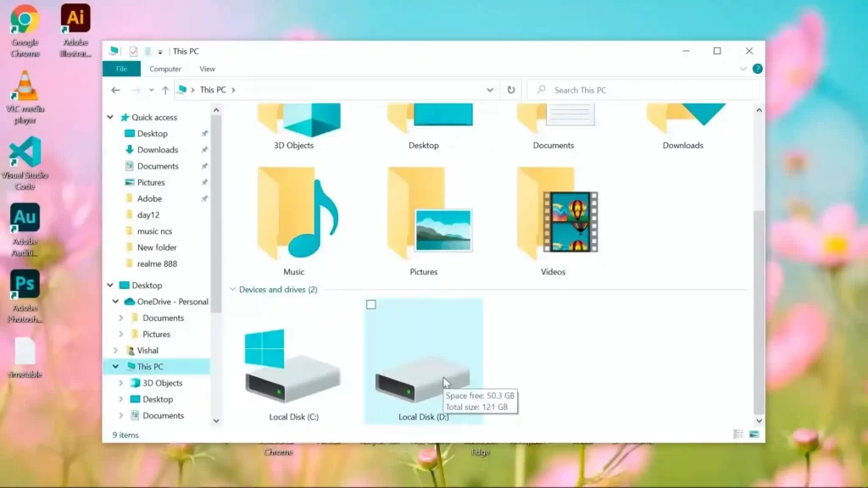
Task: Collapse the This PC tree node
Action: [115, 366]
